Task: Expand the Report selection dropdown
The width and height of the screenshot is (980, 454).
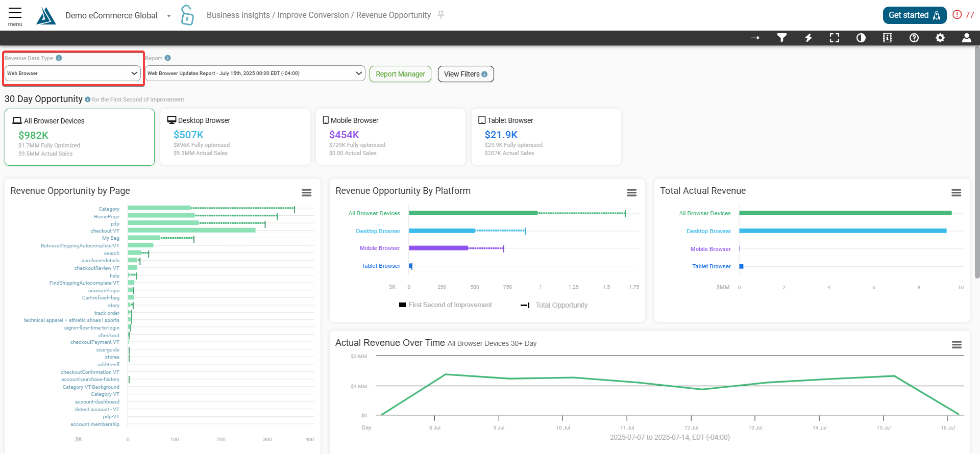Action: click(x=255, y=73)
